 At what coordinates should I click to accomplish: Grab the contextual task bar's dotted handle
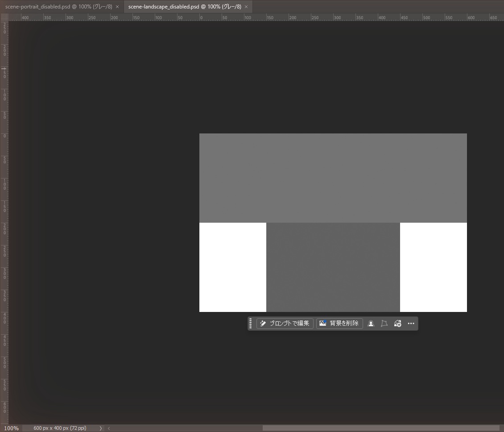250,323
